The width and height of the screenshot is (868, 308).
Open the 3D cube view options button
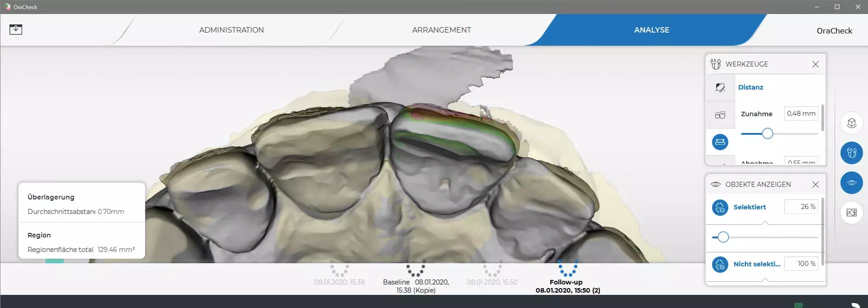coord(851,123)
